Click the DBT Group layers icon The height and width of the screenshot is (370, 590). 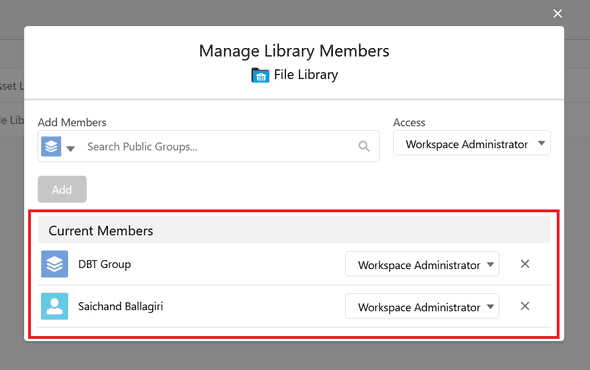coord(55,264)
